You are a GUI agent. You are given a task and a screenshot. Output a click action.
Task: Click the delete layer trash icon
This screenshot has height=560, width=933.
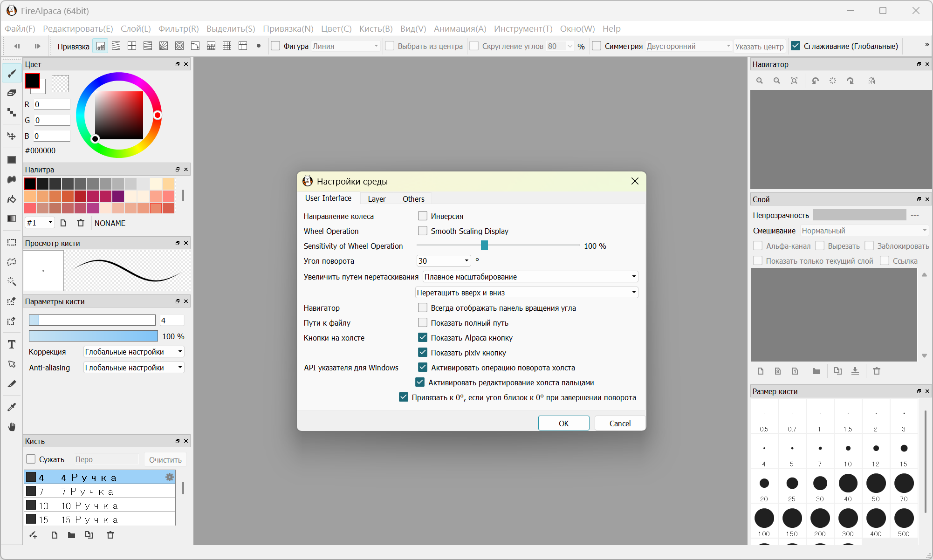coord(877,371)
